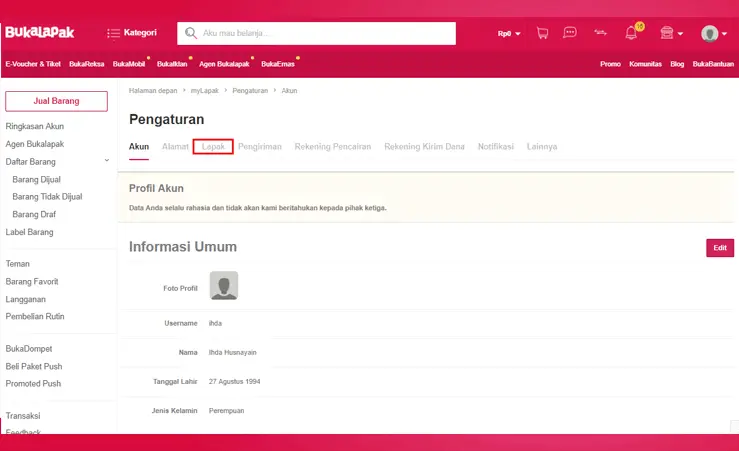
Task: Open Ringkasan Akun in sidebar
Action: tap(34, 126)
